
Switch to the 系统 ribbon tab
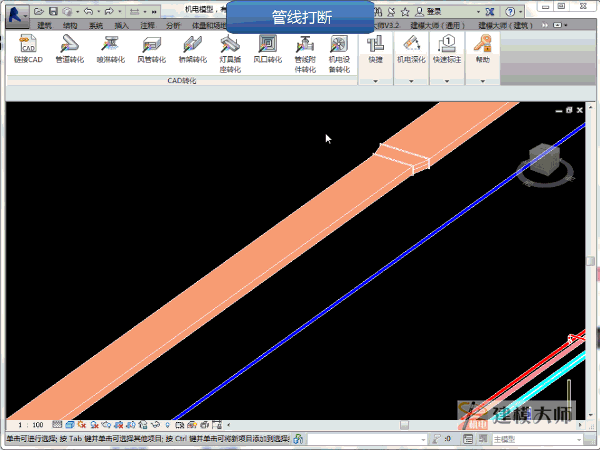pos(96,26)
